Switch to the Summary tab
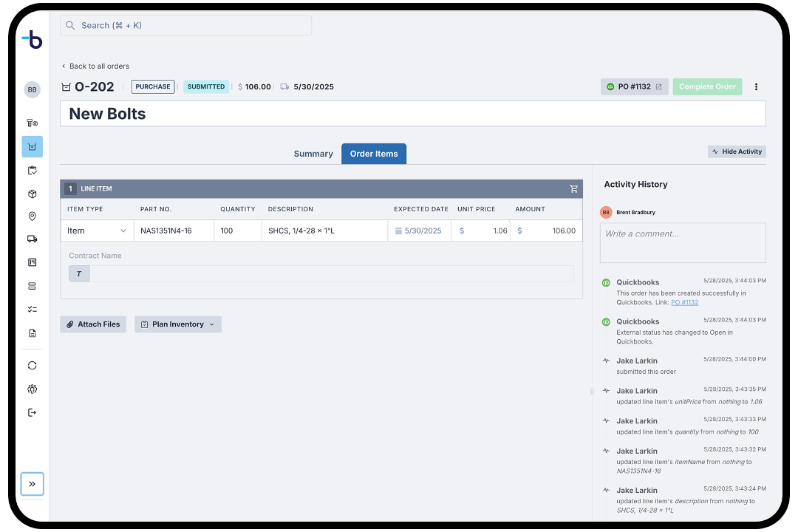 pyautogui.click(x=313, y=154)
